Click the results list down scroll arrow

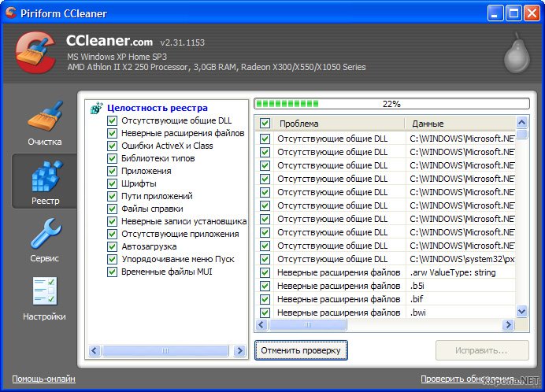pyautogui.click(x=521, y=312)
